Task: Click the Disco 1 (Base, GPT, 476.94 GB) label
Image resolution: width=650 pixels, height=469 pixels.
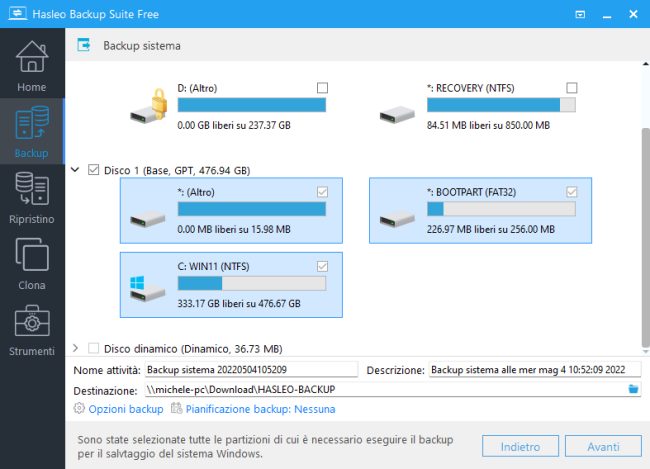Action: 177,170
